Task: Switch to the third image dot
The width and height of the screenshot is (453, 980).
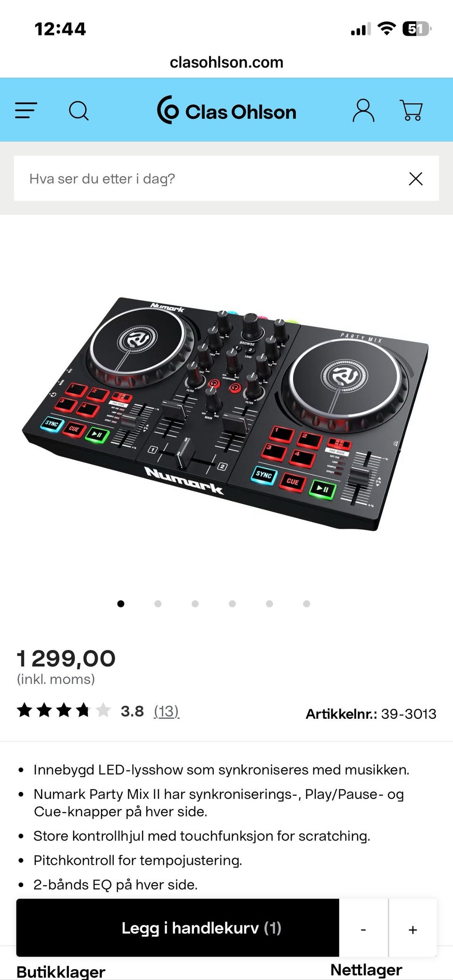Action: point(195,604)
